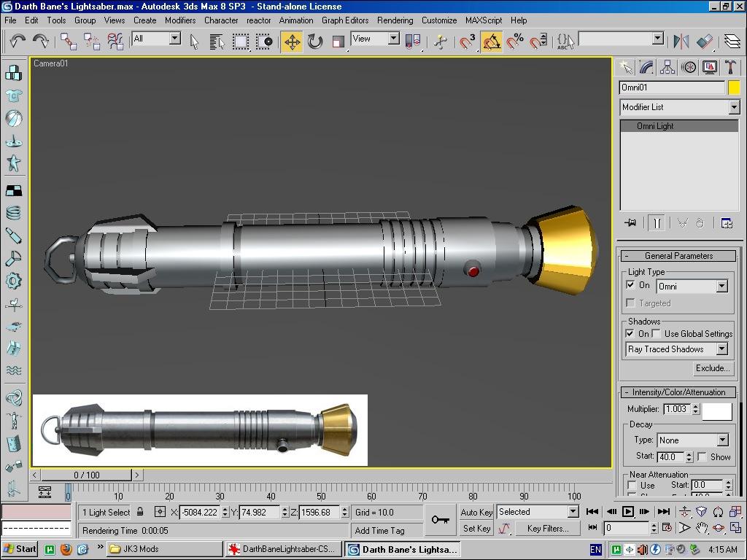The width and height of the screenshot is (747, 560).
Task: Open the Utilities hammer panel
Action: point(729,67)
